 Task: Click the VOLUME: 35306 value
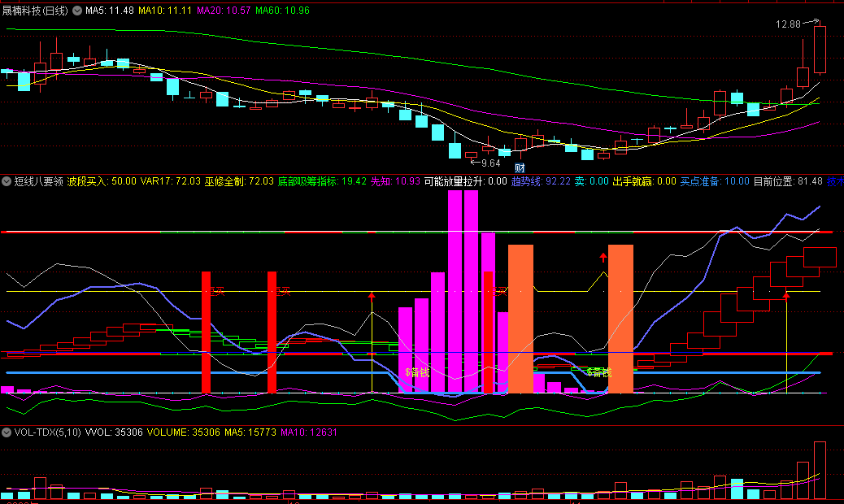pos(184,432)
